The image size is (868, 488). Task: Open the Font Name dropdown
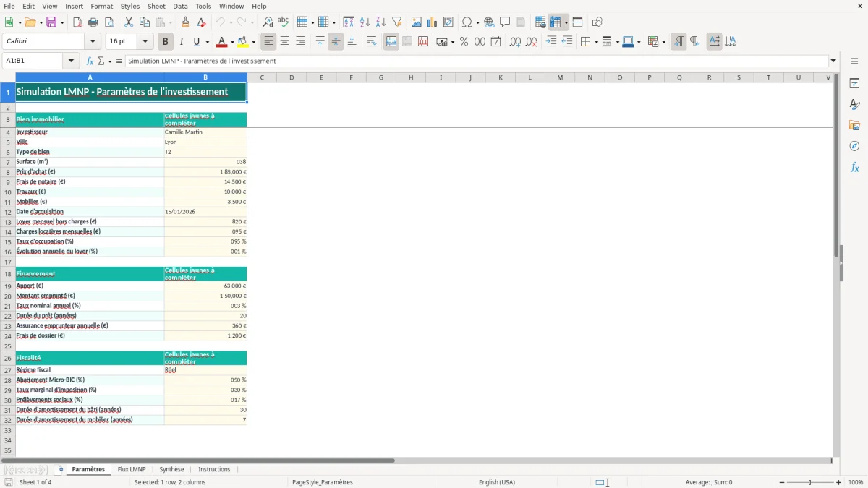pos(93,42)
